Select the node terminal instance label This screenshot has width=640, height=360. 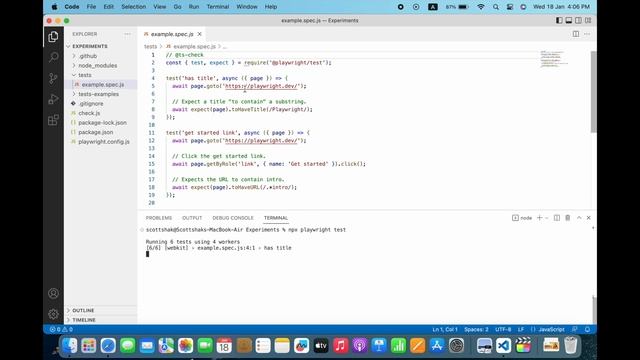click(x=522, y=218)
